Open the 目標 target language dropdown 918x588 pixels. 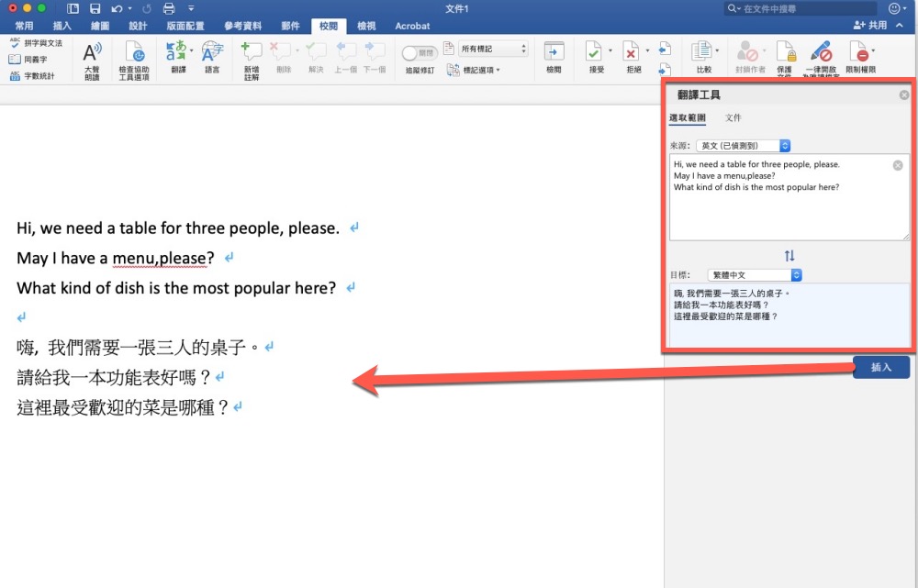point(756,274)
